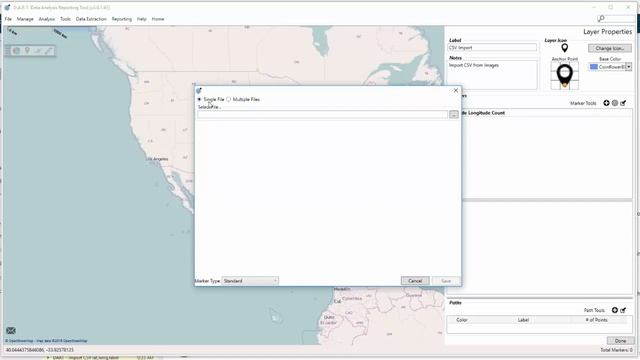This screenshot has height=360, width=640.
Task: Open the Help menu
Action: point(142,19)
